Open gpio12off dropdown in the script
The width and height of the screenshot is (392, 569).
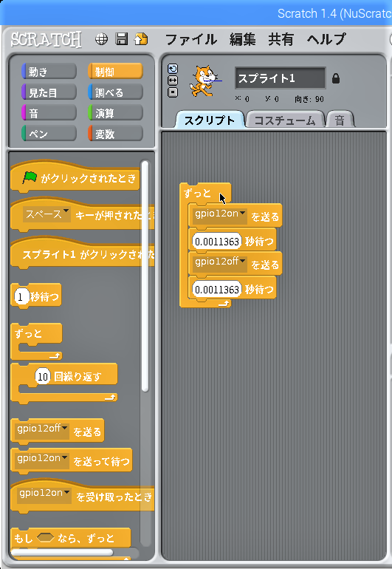click(x=220, y=264)
